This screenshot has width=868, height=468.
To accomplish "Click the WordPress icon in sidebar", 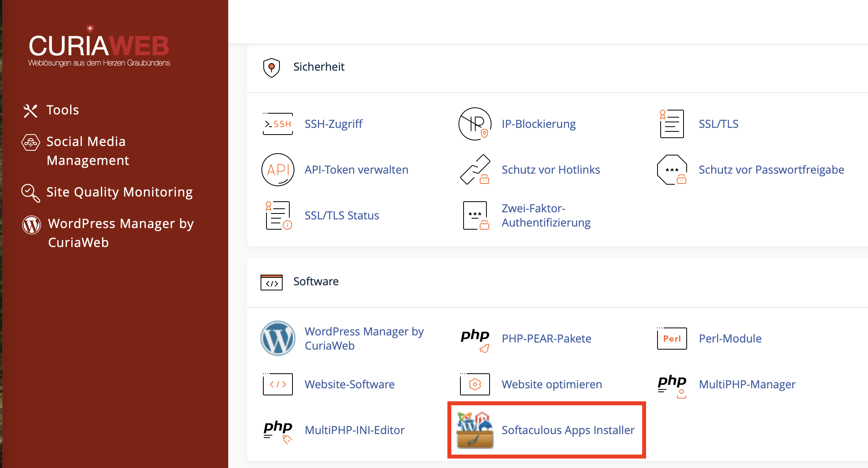I will (x=32, y=225).
